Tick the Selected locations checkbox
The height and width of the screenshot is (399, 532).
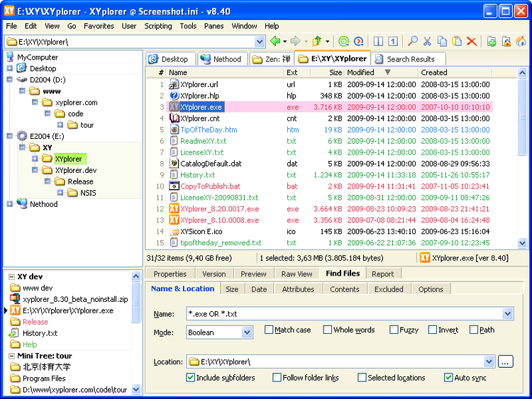[x=362, y=377]
